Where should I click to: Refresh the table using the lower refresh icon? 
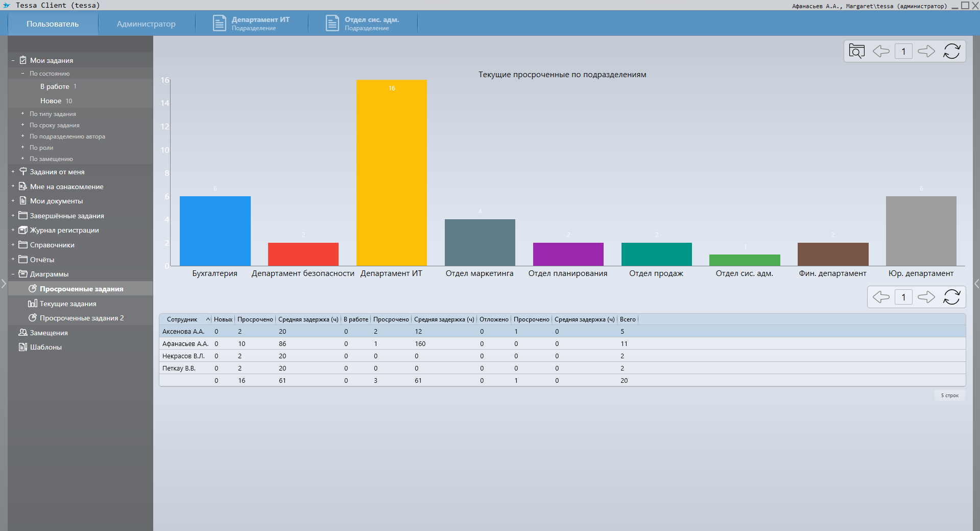point(951,297)
